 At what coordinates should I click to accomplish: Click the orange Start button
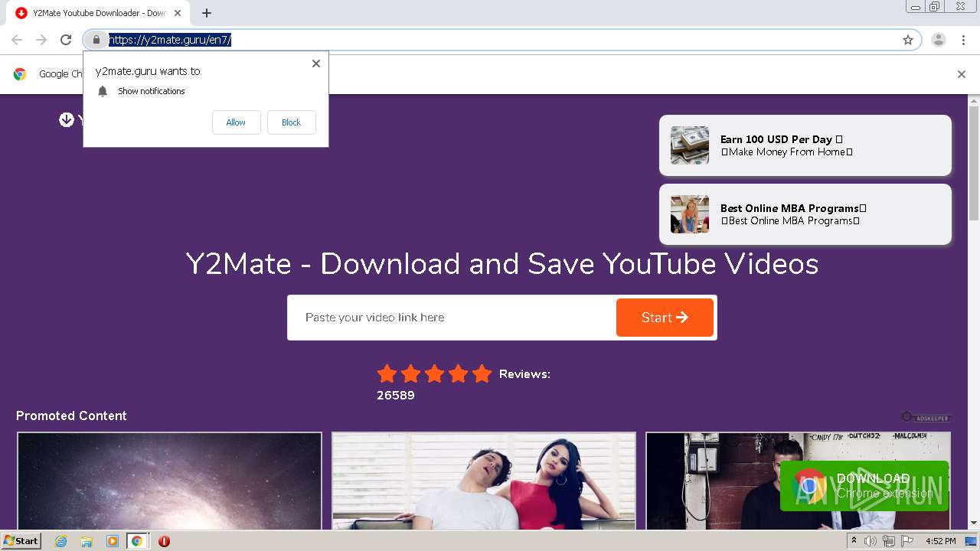point(665,318)
